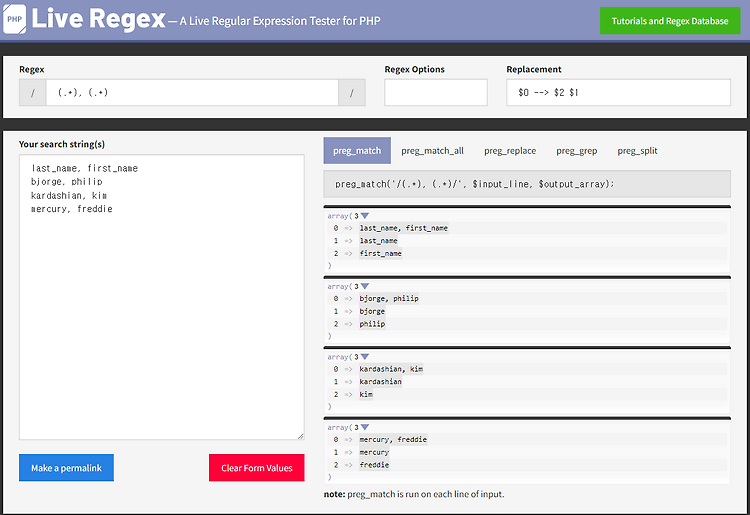The width and height of the screenshot is (750, 515).
Task: Select the preg_match tab
Action: coord(357,151)
